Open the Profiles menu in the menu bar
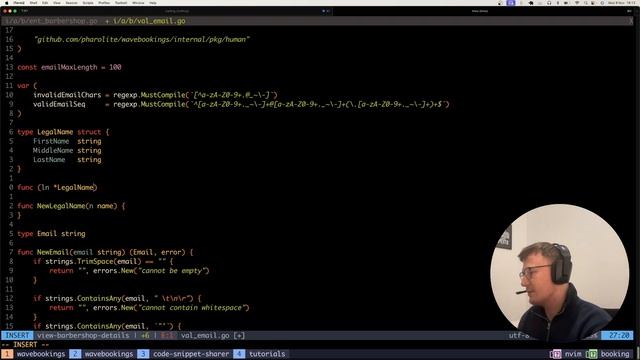The image size is (640, 360). [104, 3]
